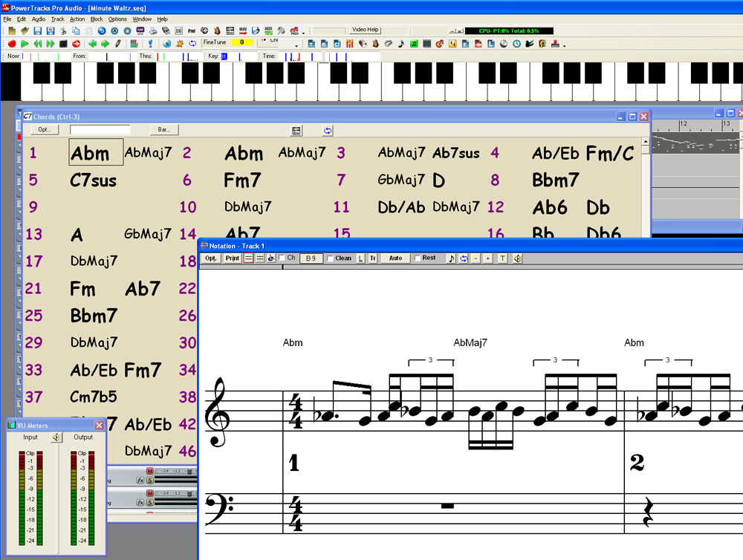This screenshot has width=743, height=560.
Task: Click the red Record button
Action: click(12, 44)
